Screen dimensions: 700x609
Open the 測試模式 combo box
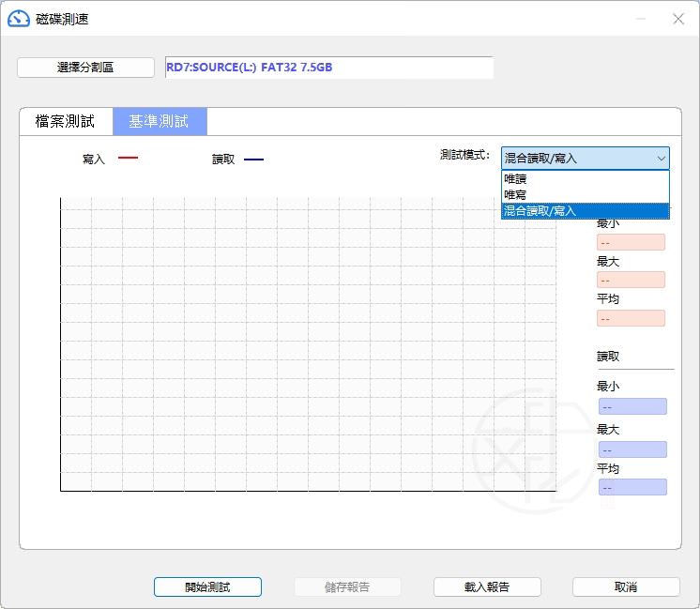tap(585, 158)
